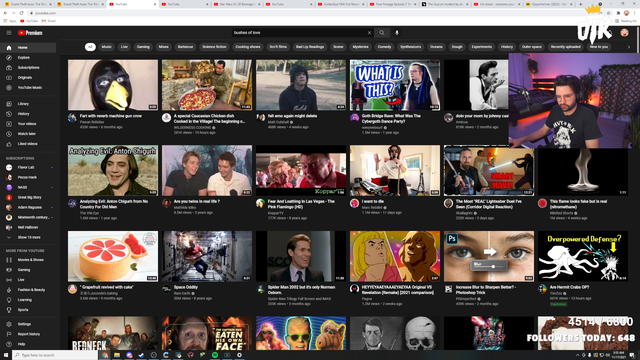
Task: Open Home in the sidebar
Action: click(x=28, y=48)
